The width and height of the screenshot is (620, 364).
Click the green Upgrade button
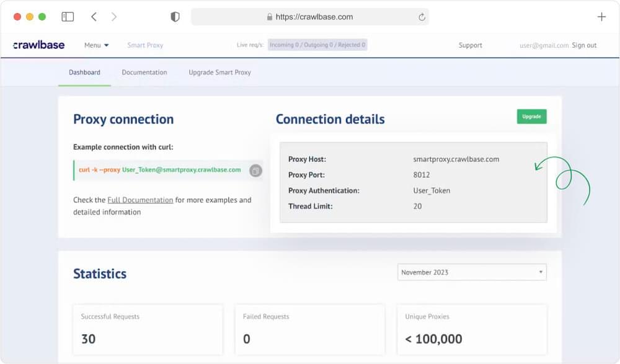[531, 117]
